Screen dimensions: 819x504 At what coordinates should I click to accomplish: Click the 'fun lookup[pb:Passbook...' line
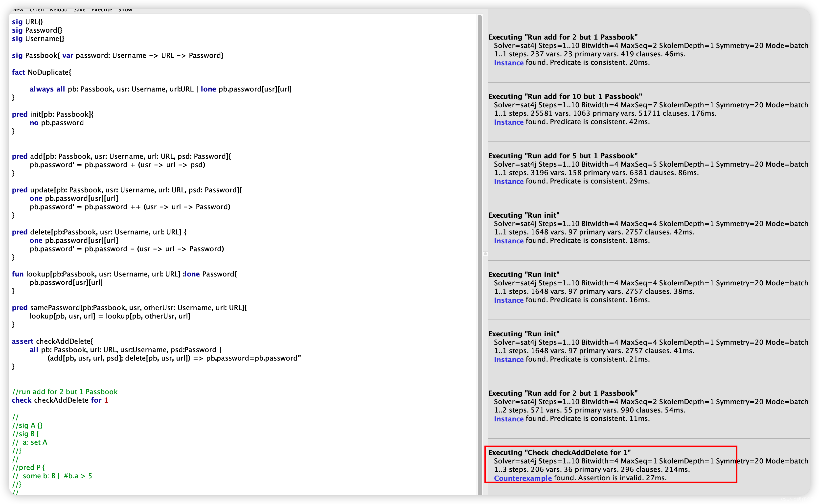tap(124, 274)
